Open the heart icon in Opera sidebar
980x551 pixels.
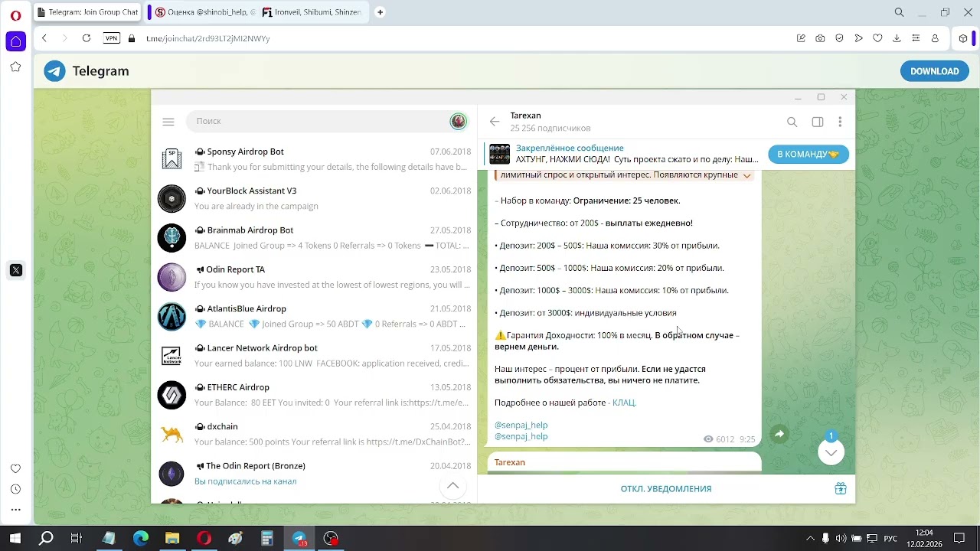tap(15, 468)
